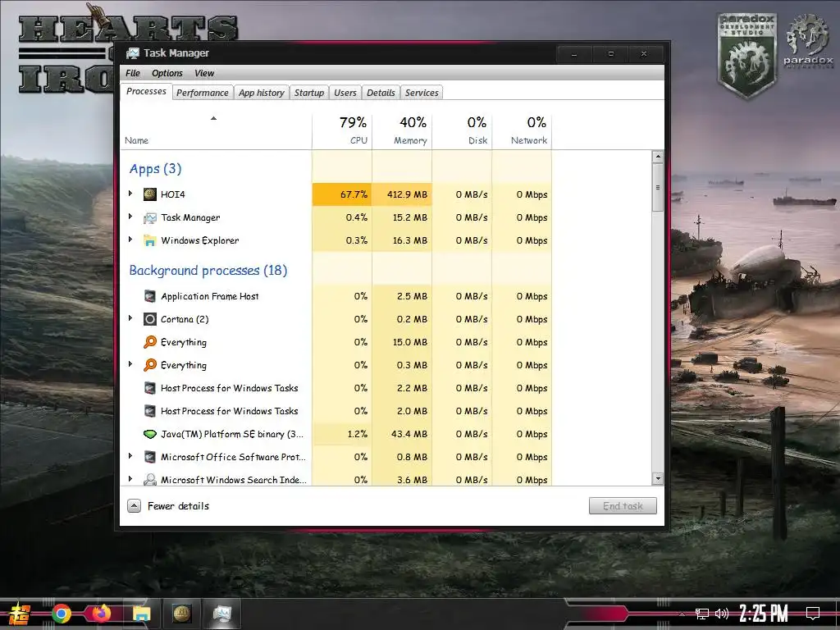Image resolution: width=840 pixels, height=630 pixels.
Task: Switch to the Services tab
Action: pyautogui.click(x=422, y=93)
